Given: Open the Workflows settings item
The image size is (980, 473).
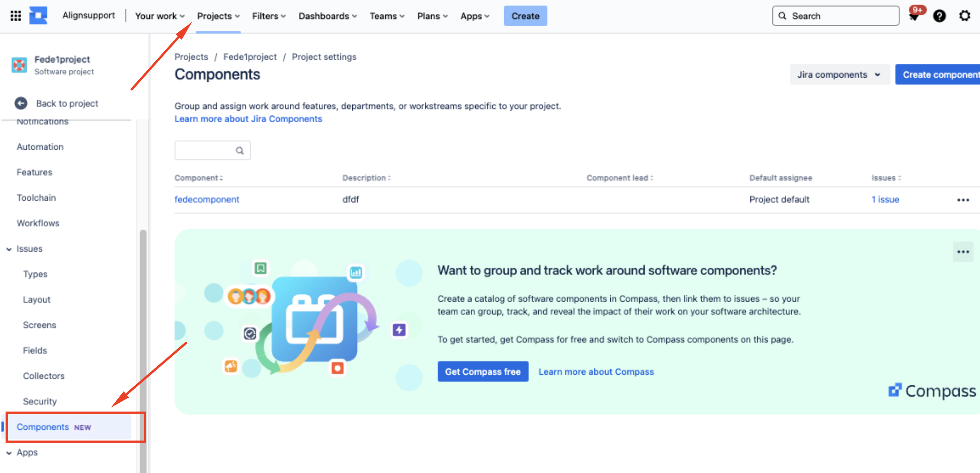Looking at the screenshot, I should pos(38,223).
